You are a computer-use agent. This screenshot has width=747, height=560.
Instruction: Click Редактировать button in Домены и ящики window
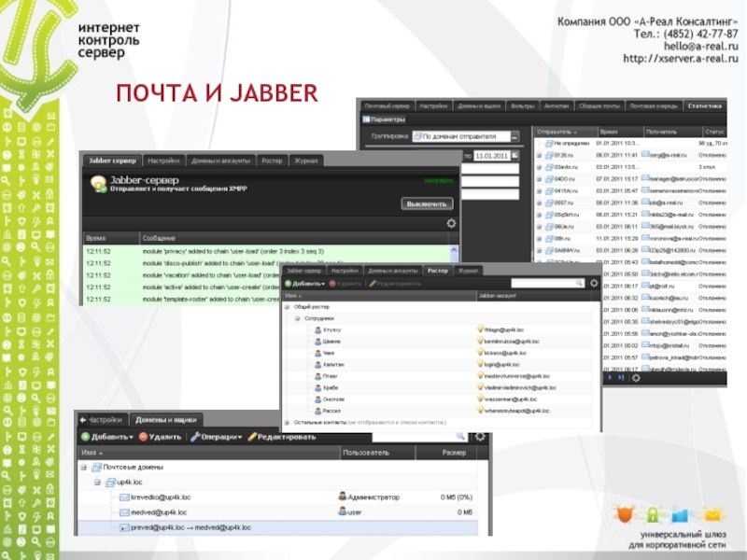click(282, 437)
